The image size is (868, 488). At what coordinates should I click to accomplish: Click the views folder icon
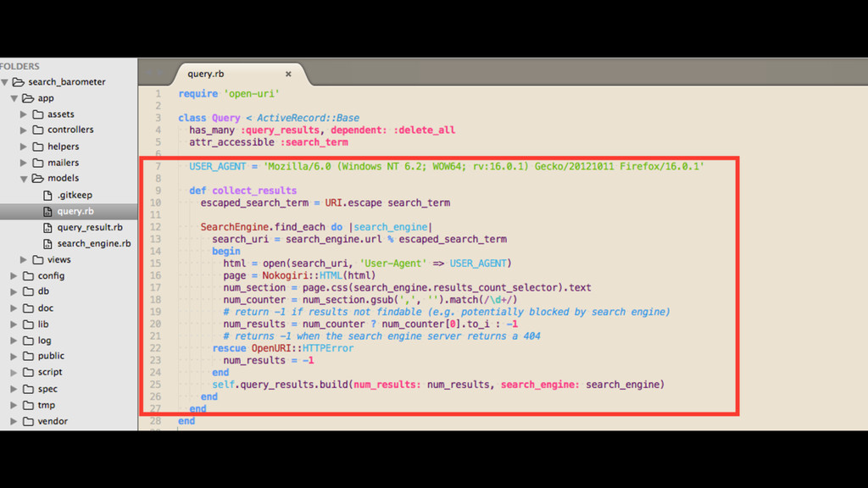37,259
